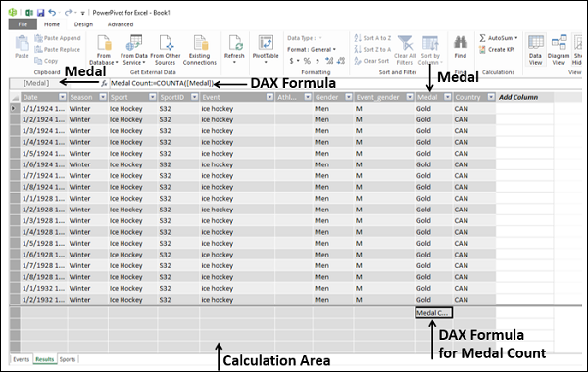588x374 pixels.
Task: Click the Redo arrow
Action: point(68,13)
